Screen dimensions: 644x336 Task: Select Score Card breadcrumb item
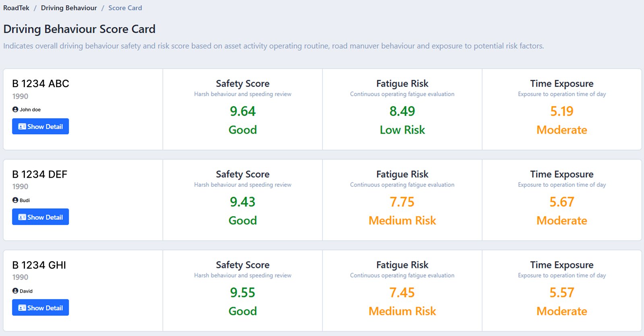pos(125,8)
